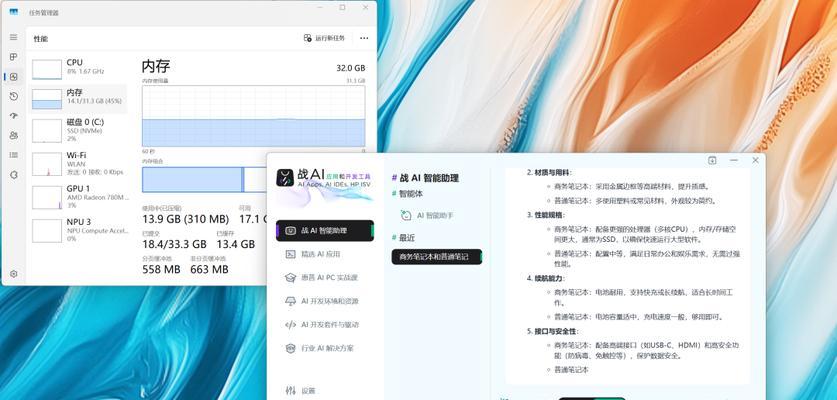Select the 内存 performance entry
Image resolution: width=837 pixels, height=400 pixels.
(x=79, y=98)
